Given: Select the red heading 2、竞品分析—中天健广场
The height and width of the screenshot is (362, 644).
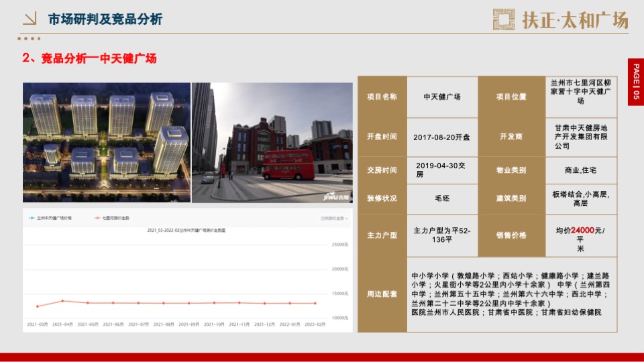Looking at the screenshot, I should [89, 58].
